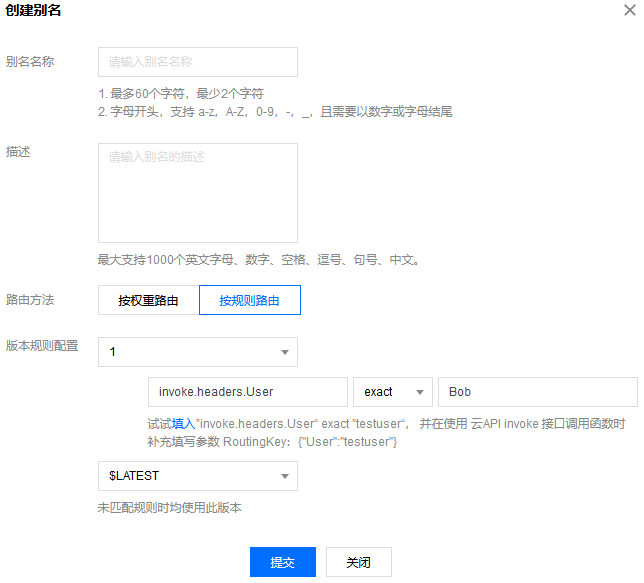Click the 关闭 button
Screen dimensions: 644x583
(x=358, y=562)
